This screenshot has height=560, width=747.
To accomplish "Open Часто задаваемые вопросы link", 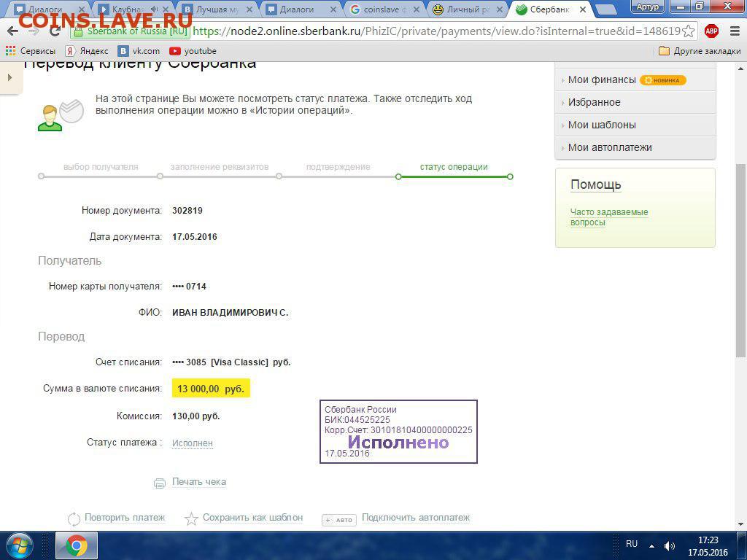I will [x=609, y=217].
